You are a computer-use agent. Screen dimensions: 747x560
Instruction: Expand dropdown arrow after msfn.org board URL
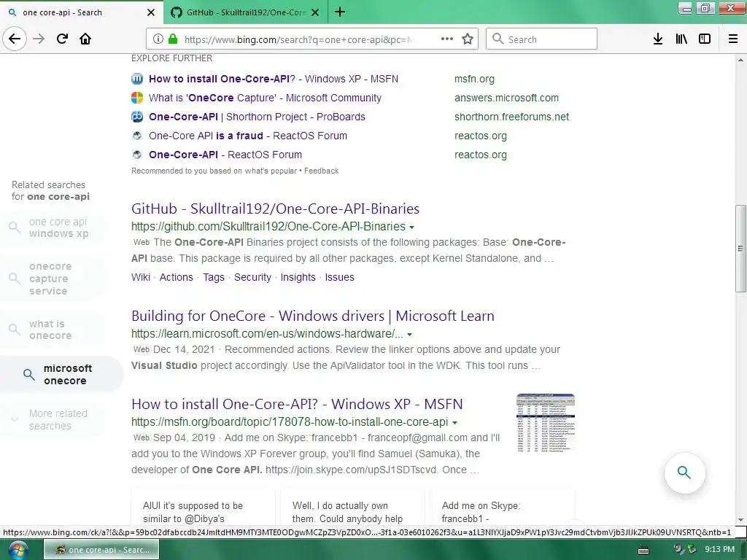point(455,422)
